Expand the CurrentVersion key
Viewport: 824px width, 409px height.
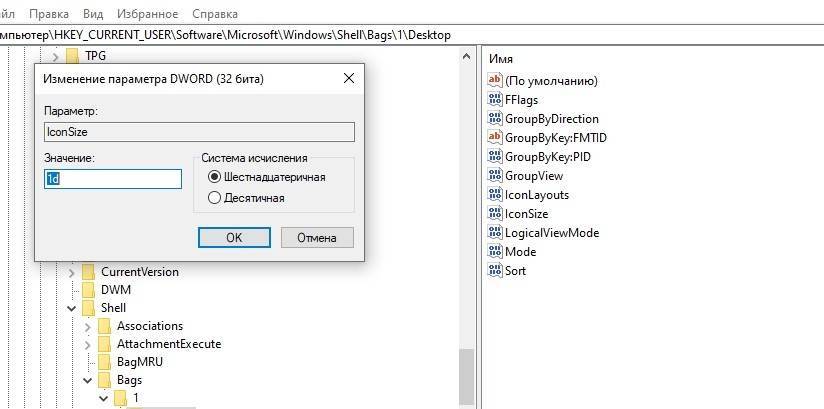[71, 272]
